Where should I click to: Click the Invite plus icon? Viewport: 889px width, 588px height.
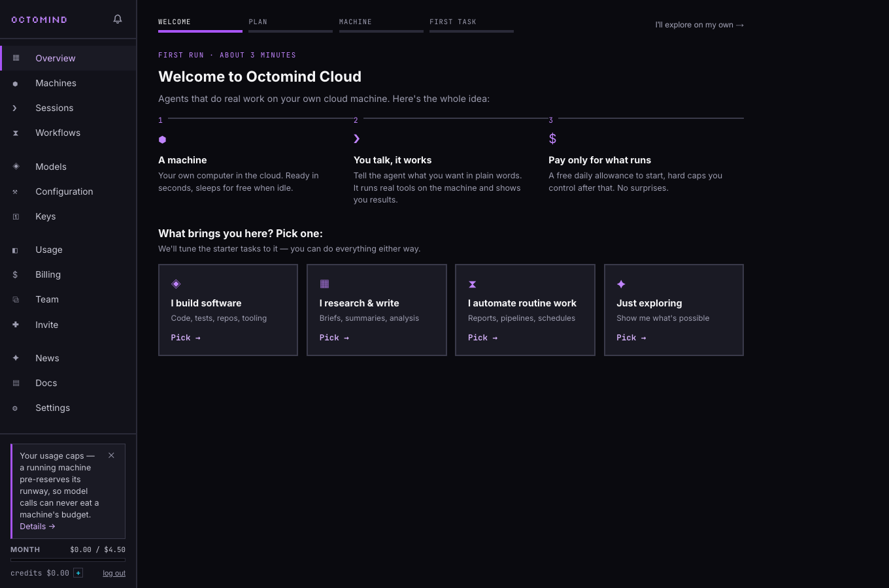16,325
